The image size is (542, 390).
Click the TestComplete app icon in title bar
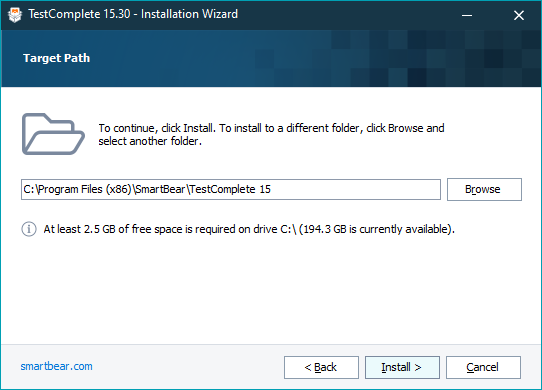click(x=15, y=15)
